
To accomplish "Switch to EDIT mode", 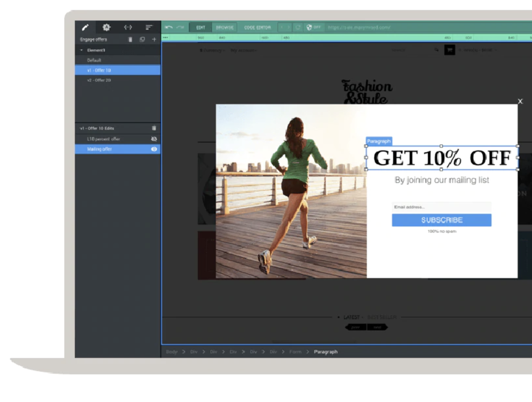I will click(x=201, y=27).
